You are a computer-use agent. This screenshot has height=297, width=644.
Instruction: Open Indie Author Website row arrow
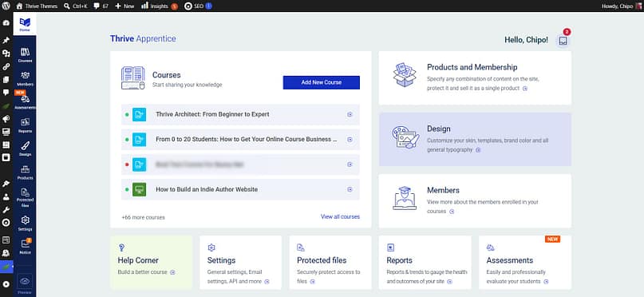coord(350,189)
